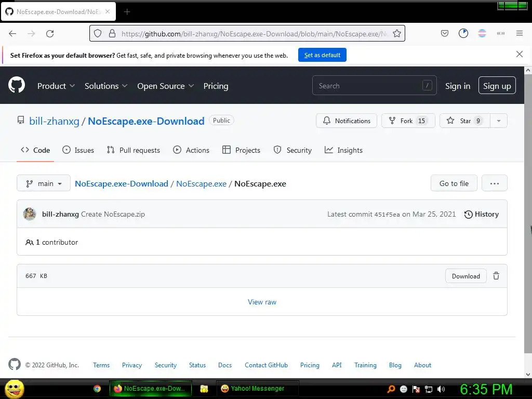Open the Projects tab
Screen dimensions: 532x399
coord(241,150)
